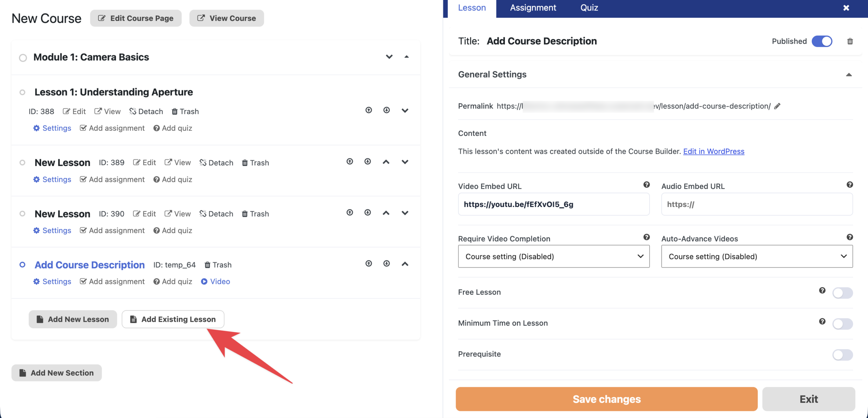Open Video link for Add Course Description
Image resolution: width=868 pixels, height=418 pixels.
click(216, 281)
